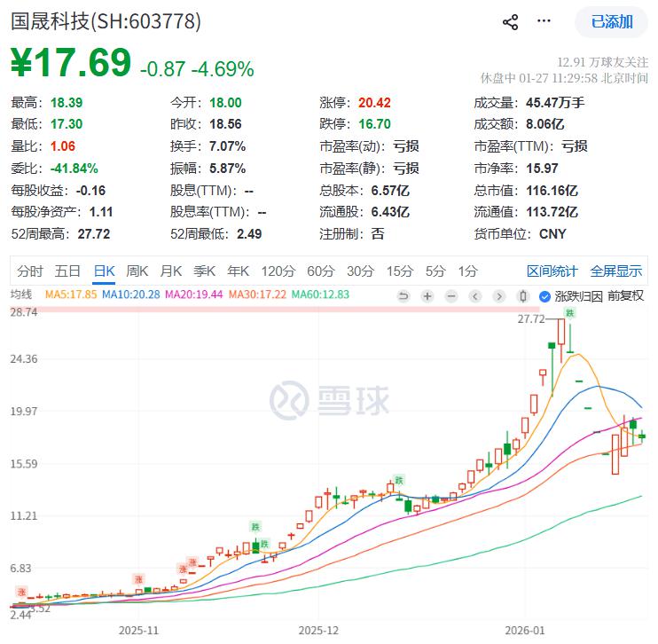Image resolution: width=658 pixels, height=644 pixels.
Task: Click the share icon beside the stock title
Action: click(510, 22)
